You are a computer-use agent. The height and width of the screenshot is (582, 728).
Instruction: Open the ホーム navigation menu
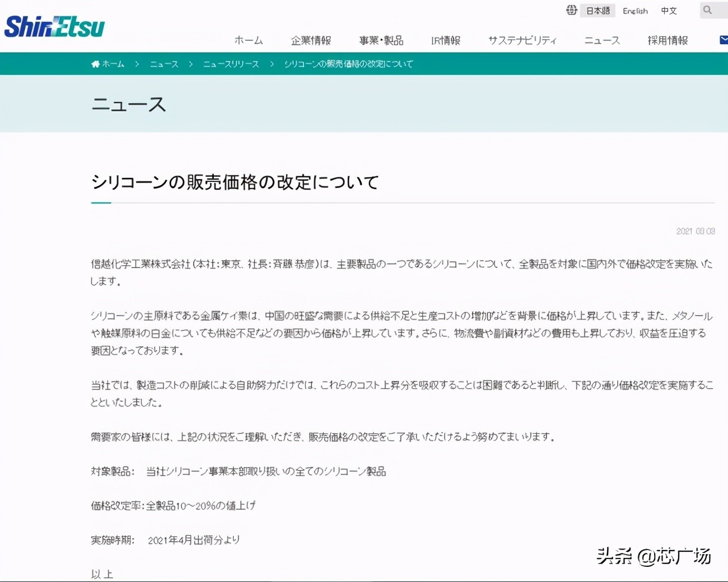pos(248,40)
